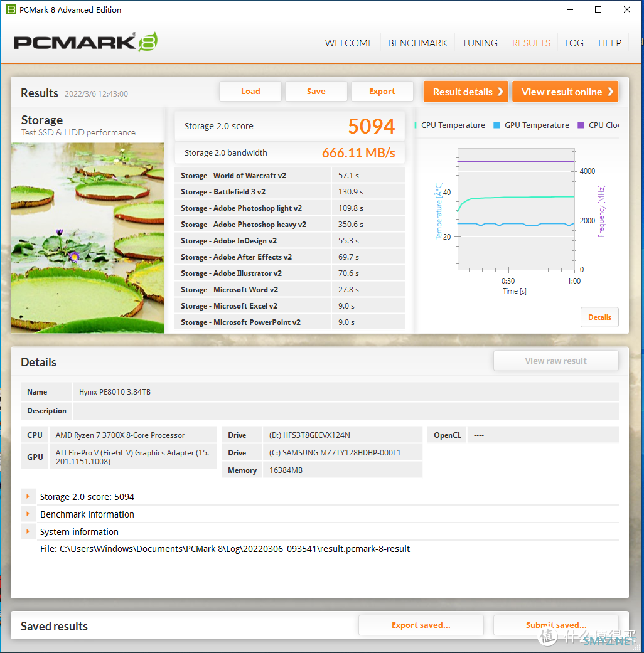Maximize the PCMark 8 window

pos(598,9)
